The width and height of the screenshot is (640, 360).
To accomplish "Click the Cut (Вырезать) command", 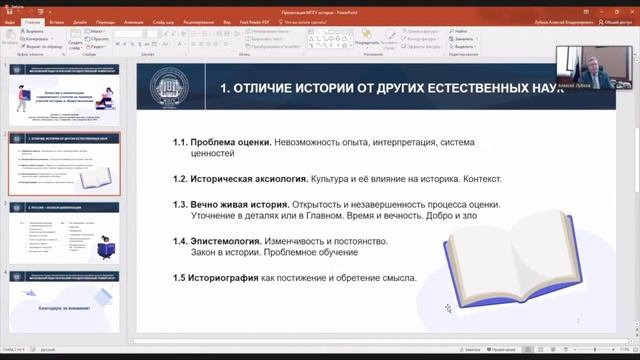I will click(x=32, y=31).
